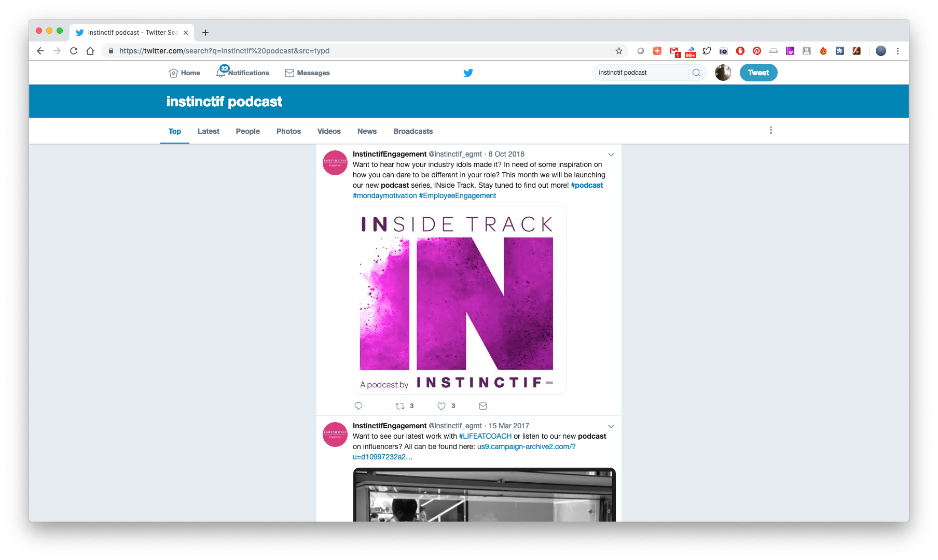Open the 8 Oct 2018 tweet date

(x=506, y=154)
